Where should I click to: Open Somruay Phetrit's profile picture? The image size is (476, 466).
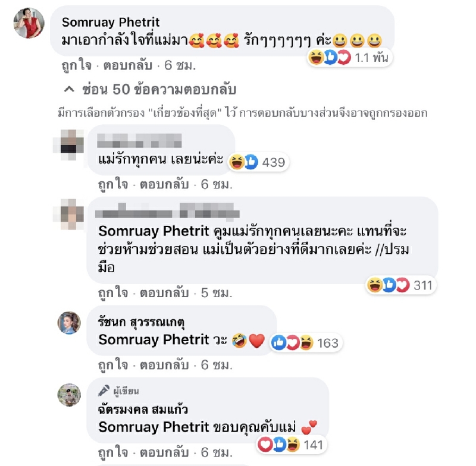click(x=29, y=23)
